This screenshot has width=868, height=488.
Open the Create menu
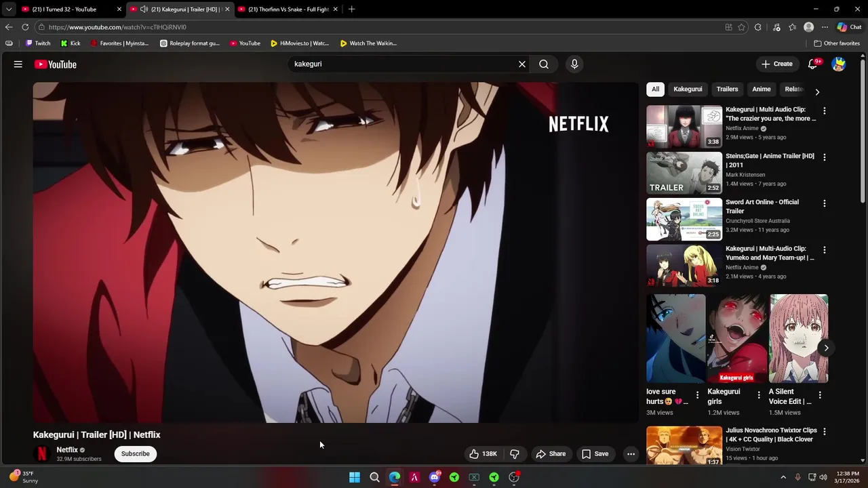click(x=776, y=64)
